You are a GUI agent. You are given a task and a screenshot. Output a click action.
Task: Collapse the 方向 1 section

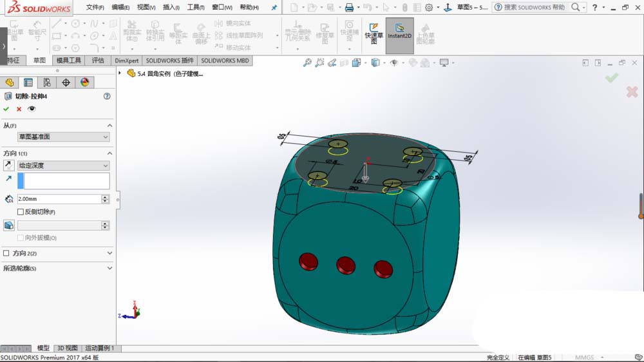(x=109, y=153)
